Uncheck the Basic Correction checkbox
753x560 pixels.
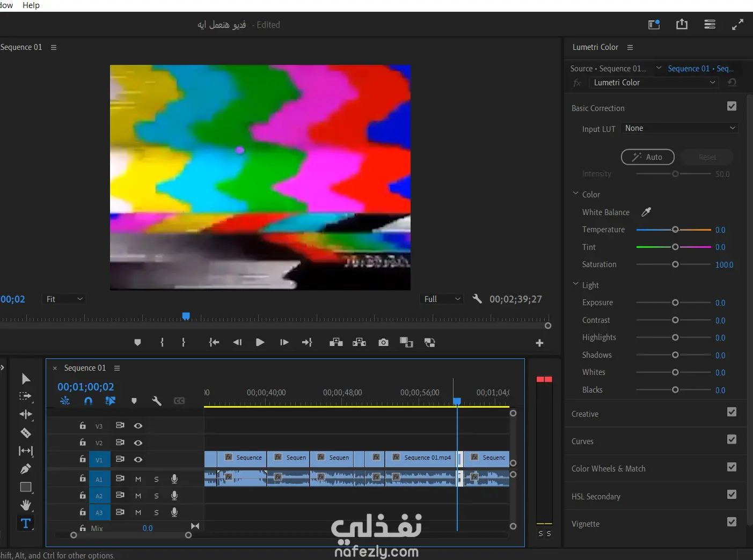point(732,106)
